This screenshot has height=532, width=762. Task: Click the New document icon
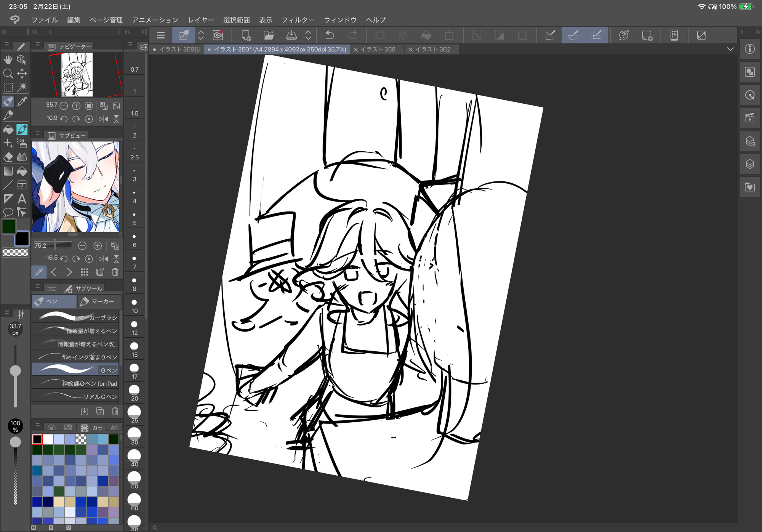tap(246, 35)
